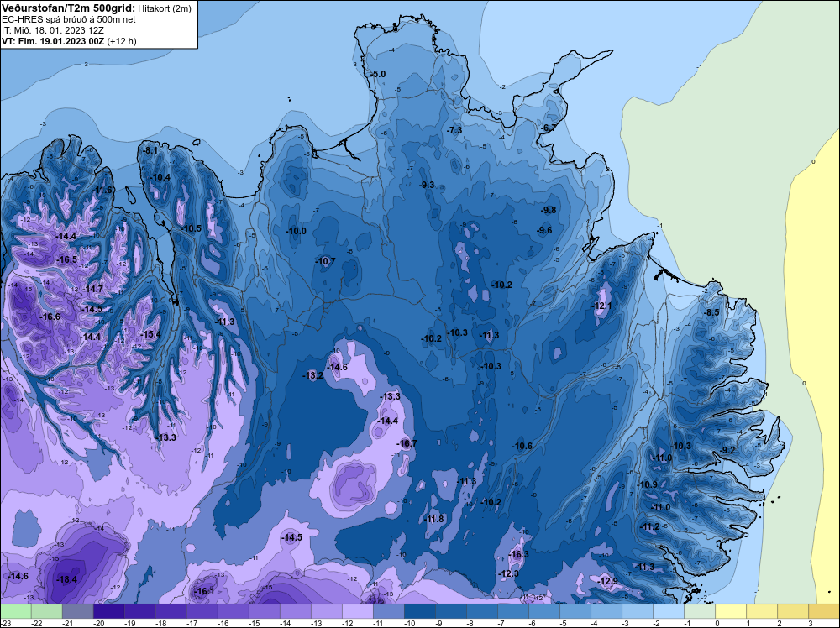The height and width of the screenshot is (628, 840).
Task: Select the -10.7 temperature value
Action: click(x=326, y=261)
